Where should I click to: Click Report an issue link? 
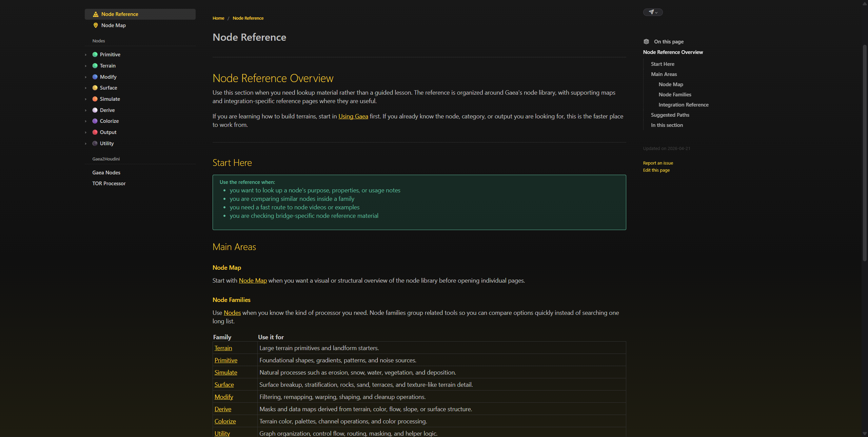(x=658, y=163)
